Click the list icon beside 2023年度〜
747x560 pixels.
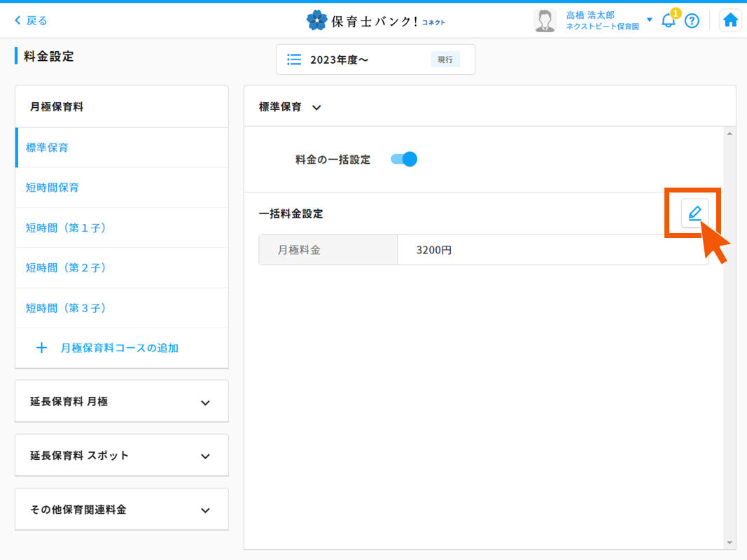[x=294, y=59]
